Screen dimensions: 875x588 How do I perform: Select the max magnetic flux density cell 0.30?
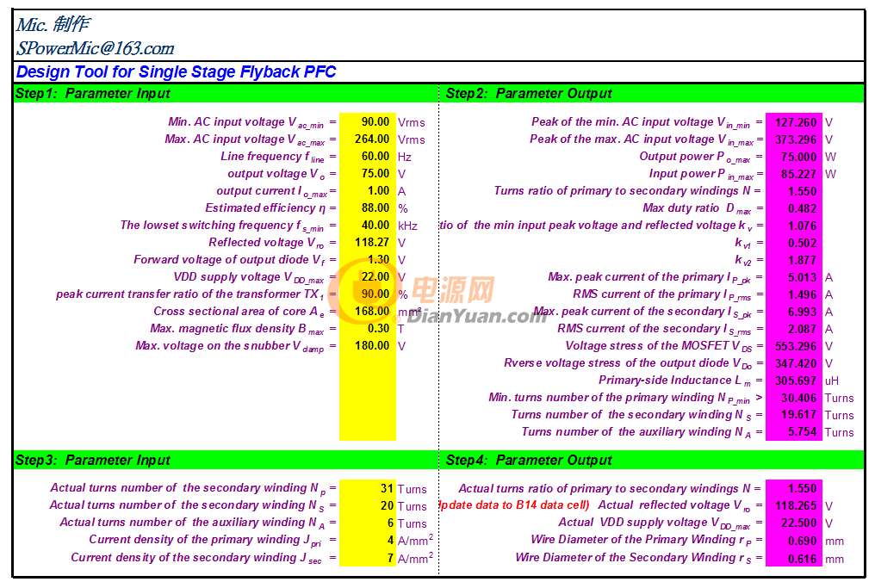(x=367, y=329)
